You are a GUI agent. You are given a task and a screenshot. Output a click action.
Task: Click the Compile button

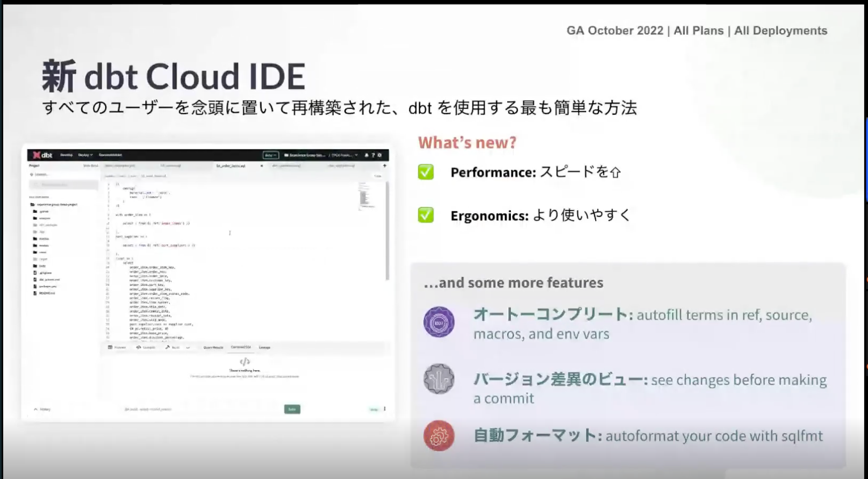pos(146,347)
